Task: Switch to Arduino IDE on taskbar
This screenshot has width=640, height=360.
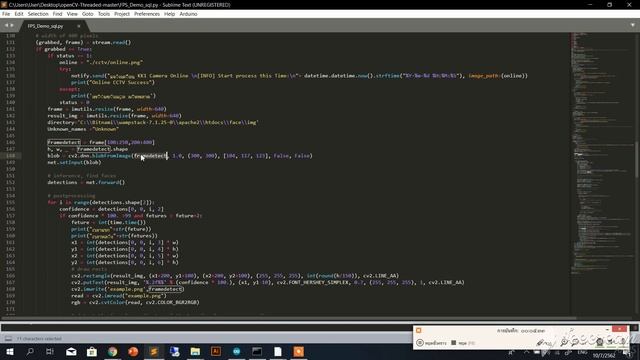Action: [x=237, y=352]
